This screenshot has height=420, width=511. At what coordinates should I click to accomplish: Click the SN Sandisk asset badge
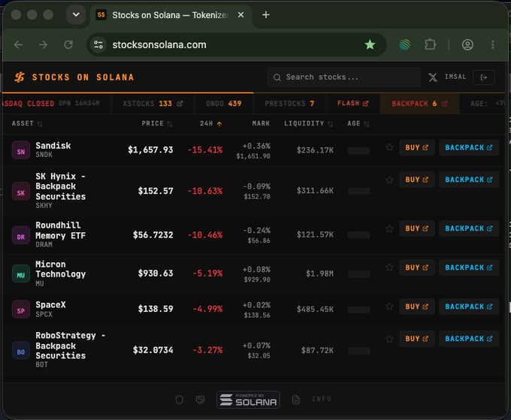pos(21,150)
